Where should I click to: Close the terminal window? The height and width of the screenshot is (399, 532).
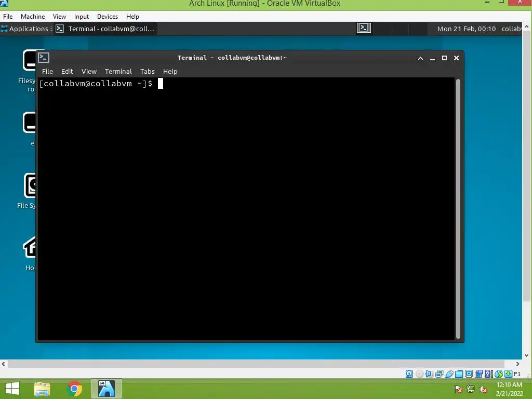coord(456,58)
